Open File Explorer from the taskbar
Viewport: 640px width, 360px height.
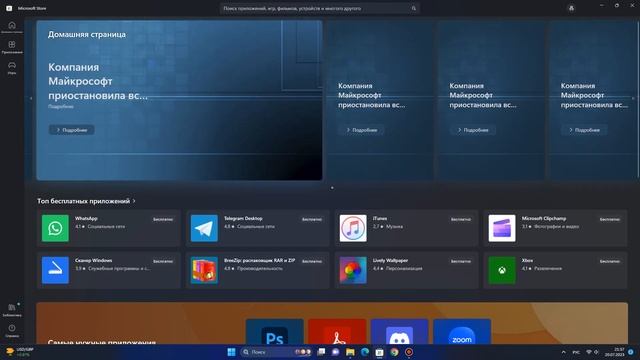click(350, 352)
